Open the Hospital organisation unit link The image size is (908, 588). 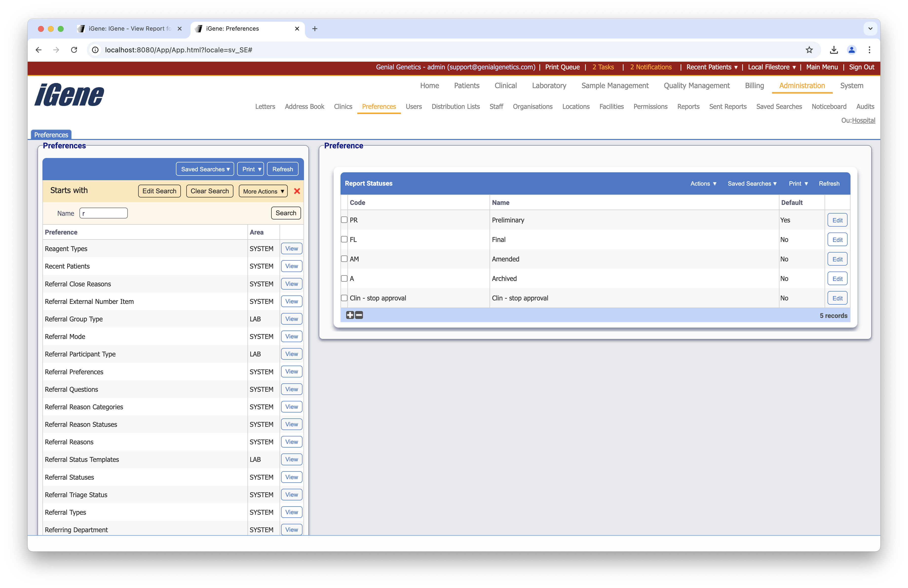[x=863, y=120]
